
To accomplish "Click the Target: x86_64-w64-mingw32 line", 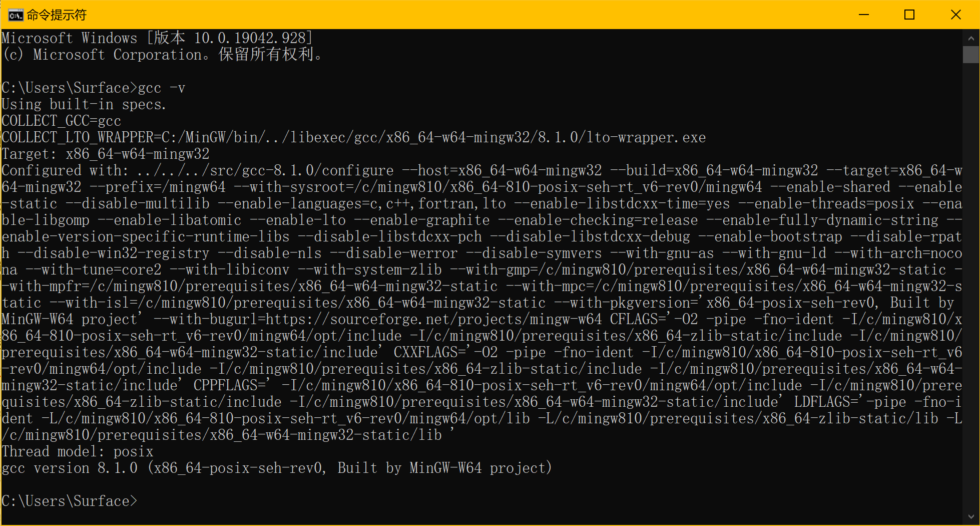I will [x=105, y=154].
